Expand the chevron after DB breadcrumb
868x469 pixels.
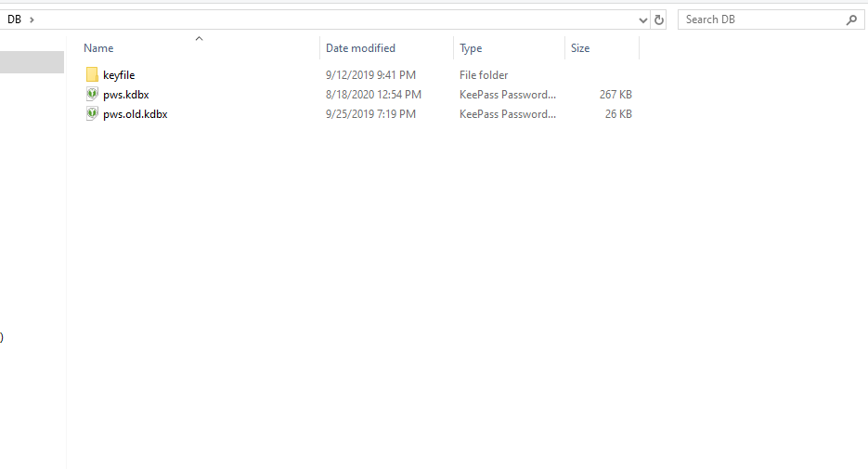click(32, 20)
